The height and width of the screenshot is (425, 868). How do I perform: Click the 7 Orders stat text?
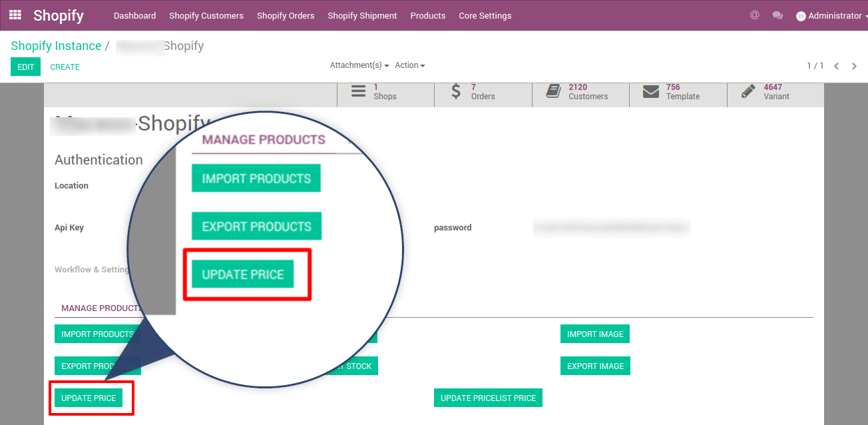point(483,92)
